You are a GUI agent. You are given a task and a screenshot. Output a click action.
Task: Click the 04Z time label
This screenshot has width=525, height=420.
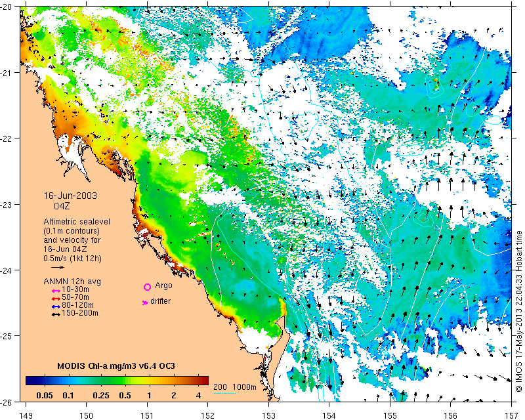click(x=62, y=206)
